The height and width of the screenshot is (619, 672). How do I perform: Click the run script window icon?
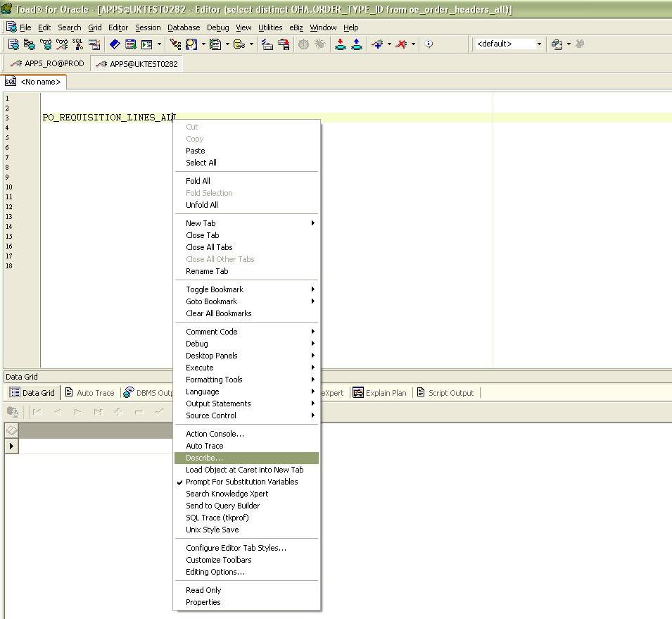click(146, 44)
